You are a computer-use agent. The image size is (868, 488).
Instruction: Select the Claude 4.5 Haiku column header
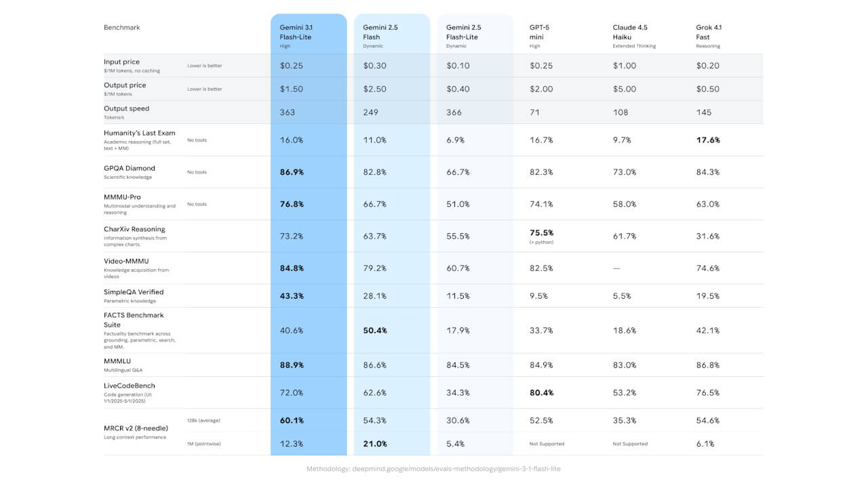click(x=630, y=32)
